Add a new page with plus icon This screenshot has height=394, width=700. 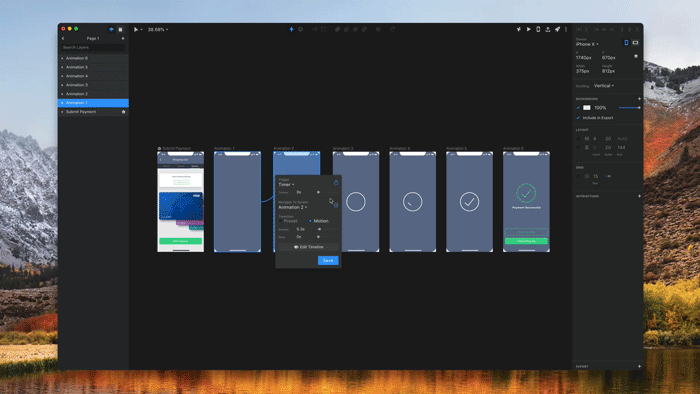pyautogui.click(x=123, y=38)
